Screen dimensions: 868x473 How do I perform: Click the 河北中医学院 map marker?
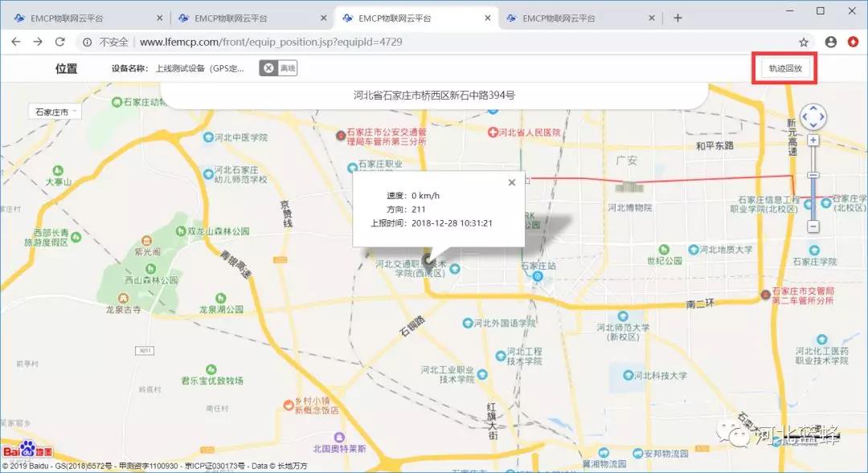pyautogui.click(x=208, y=137)
